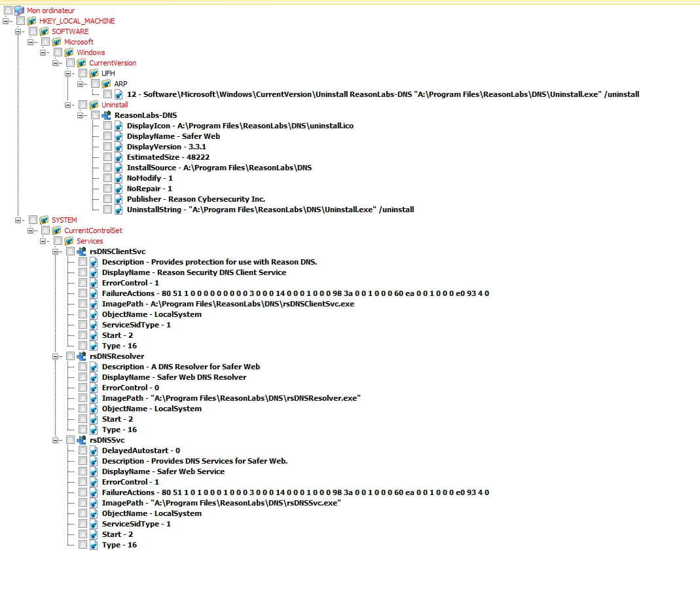Collapse the Uninstall node
This screenshot has height=607, width=700.
pyautogui.click(x=68, y=105)
